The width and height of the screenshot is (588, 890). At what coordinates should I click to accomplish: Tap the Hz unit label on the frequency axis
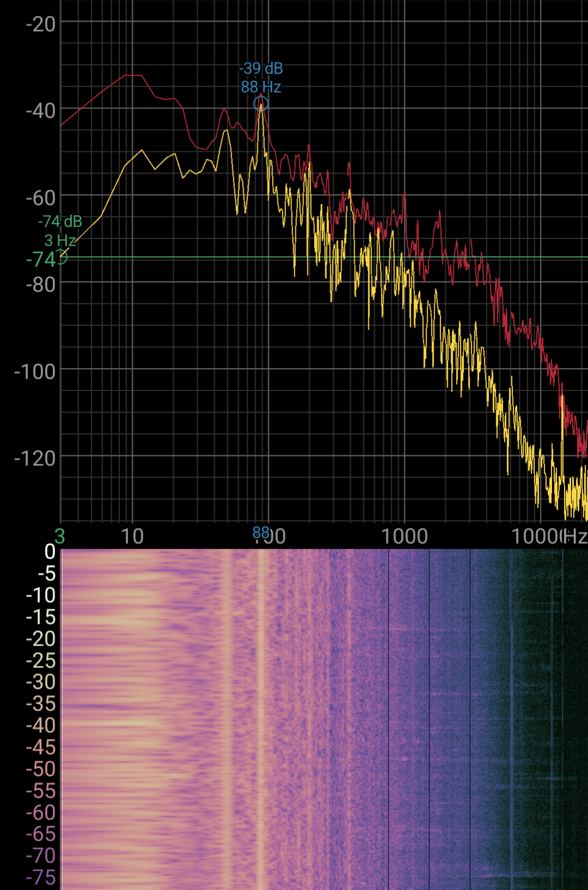pyautogui.click(x=575, y=537)
